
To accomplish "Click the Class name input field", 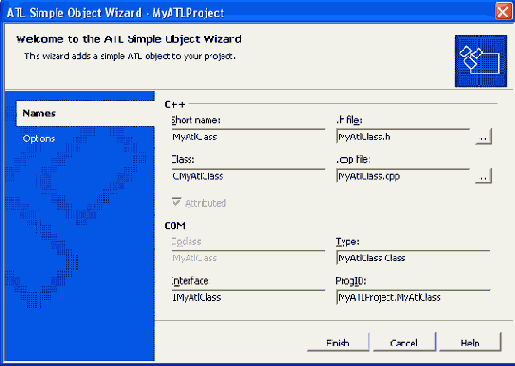I will coord(248,176).
